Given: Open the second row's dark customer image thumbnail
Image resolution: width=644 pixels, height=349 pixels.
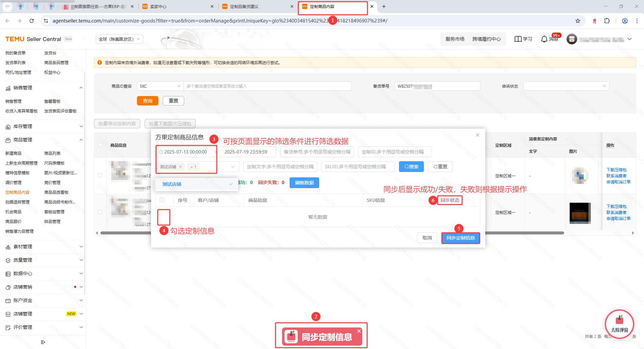Looking at the screenshot, I should [580, 213].
